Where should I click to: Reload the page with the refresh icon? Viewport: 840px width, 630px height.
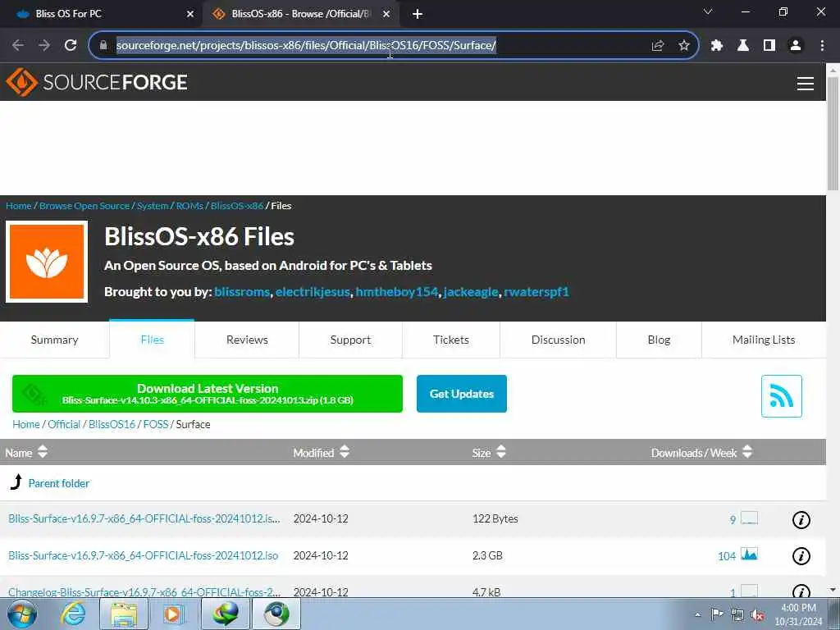tap(71, 45)
